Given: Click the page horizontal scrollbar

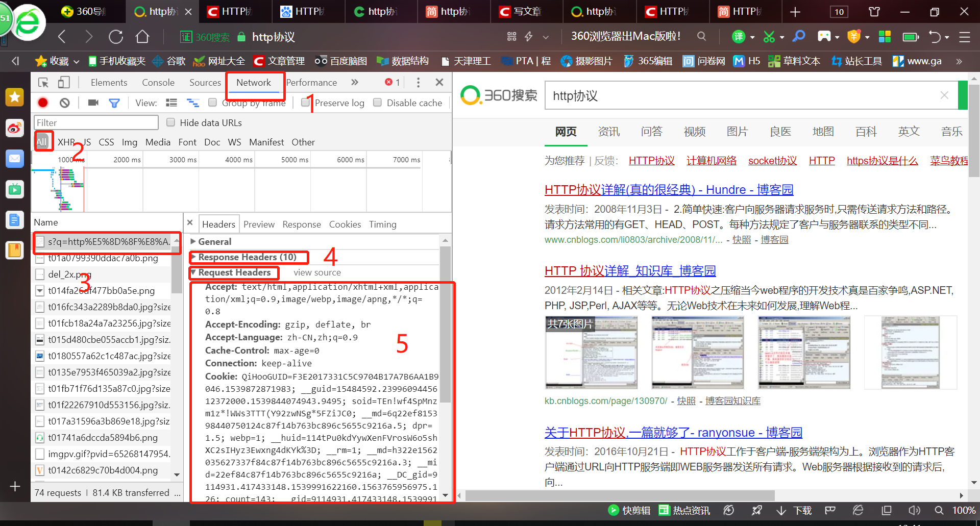Looking at the screenshot, I should (x=620, y=495).
